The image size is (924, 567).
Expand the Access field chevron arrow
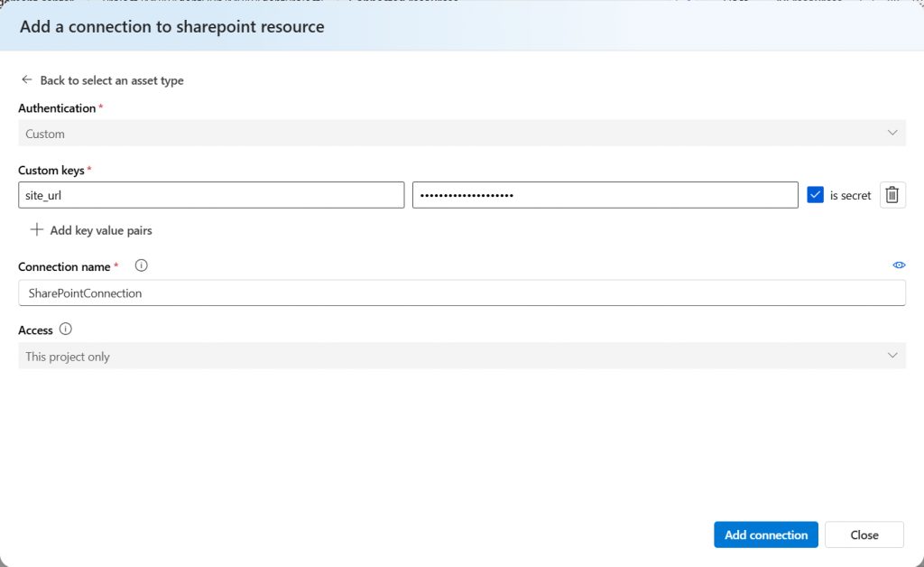[892, 356]
